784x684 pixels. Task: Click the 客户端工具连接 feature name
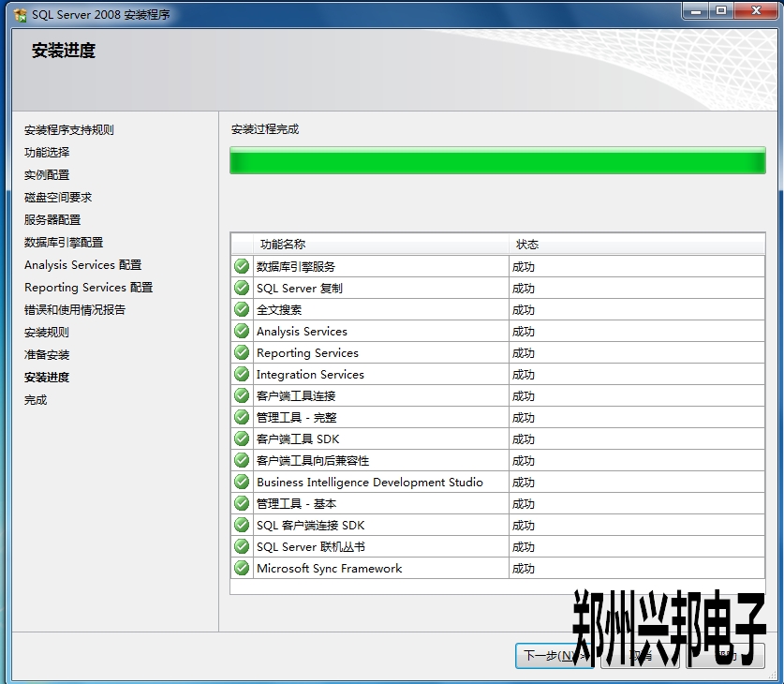296,396
